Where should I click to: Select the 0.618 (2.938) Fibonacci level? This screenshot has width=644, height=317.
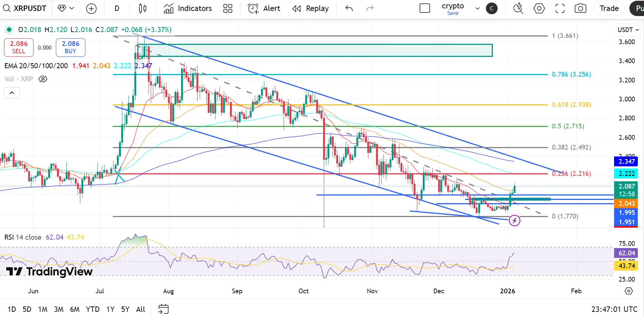[x=571, y=105]
